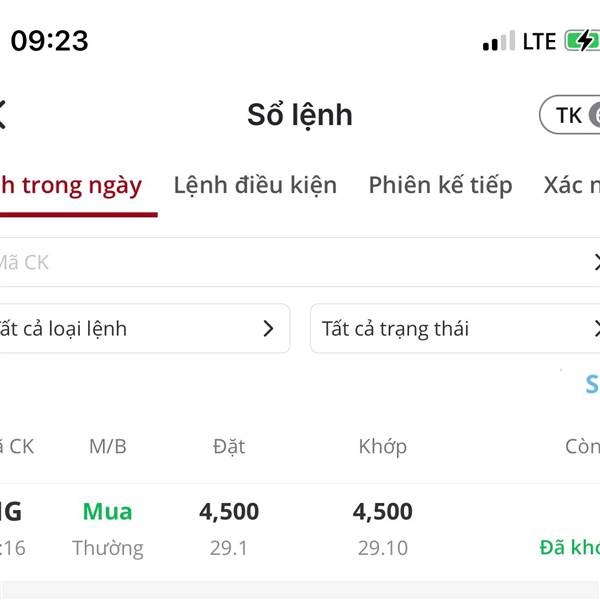Tap the cellular signal bars icon
This screenshot has width=600, height=600.
click(497, 42)
